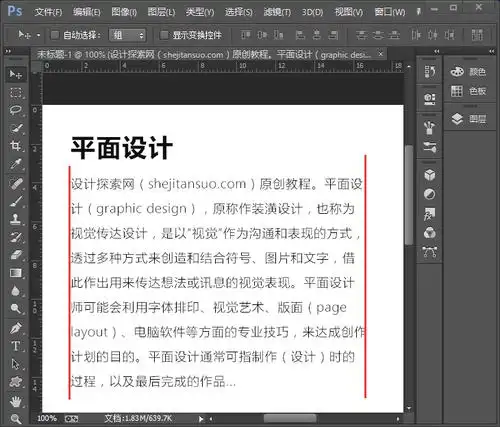
Task: Select the Quick Selection tool
Action: tap(16, 128)
